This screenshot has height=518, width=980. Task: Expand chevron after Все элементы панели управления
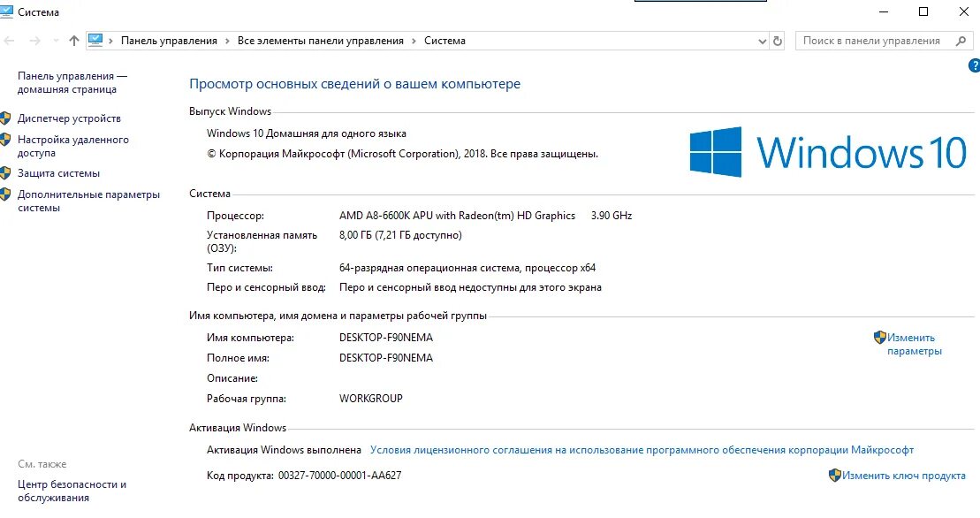pyautogui.click(x=414, y=41)
